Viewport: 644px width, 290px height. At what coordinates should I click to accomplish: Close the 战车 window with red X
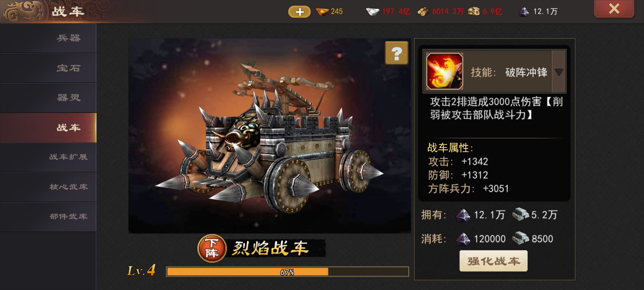click(x=614, y=9)
